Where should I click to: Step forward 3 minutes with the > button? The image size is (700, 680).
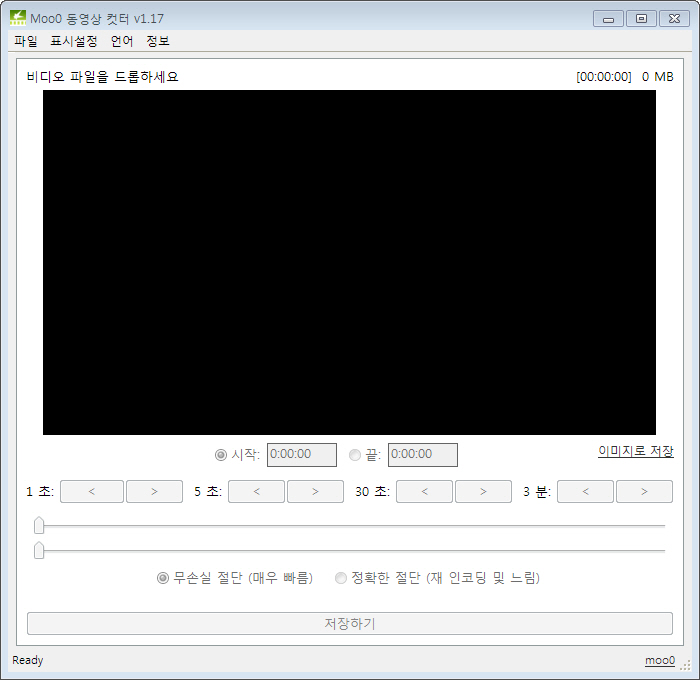point(644,492)
